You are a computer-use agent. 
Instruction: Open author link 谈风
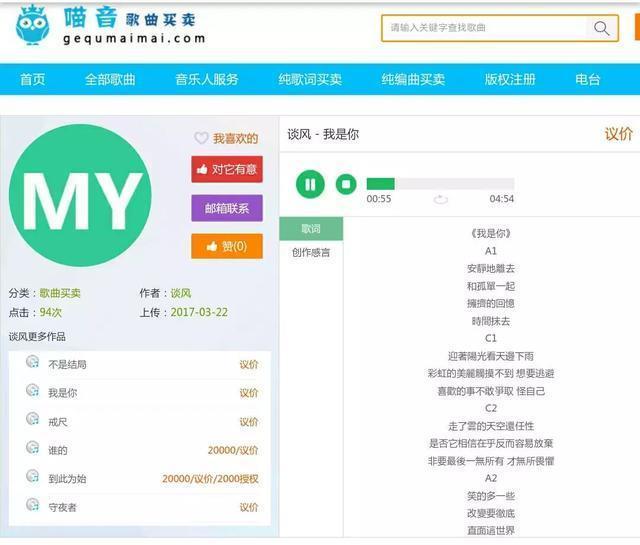[180, 293]
